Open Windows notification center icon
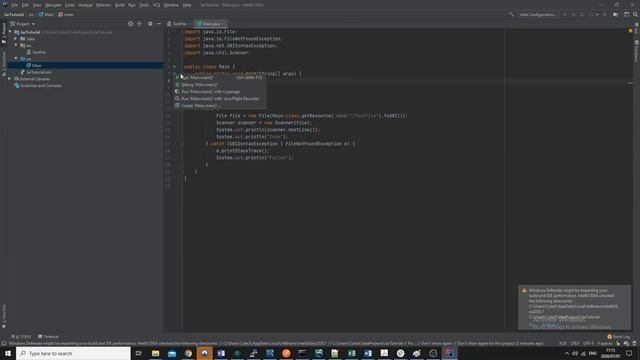 (x=629, y=353)
